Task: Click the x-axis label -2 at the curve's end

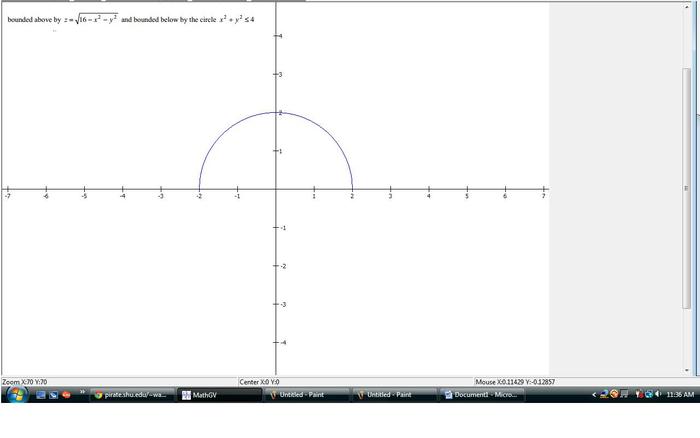Action: [x=199, y=196]
